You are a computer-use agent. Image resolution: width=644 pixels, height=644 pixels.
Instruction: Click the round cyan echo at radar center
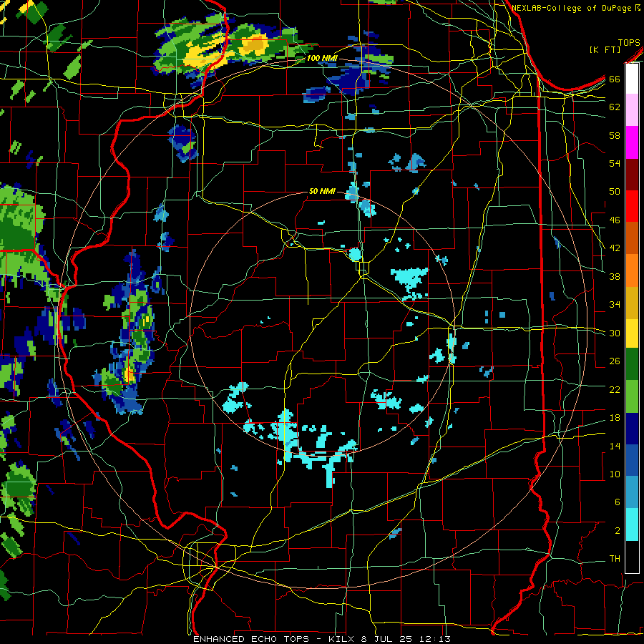[355, 254]
